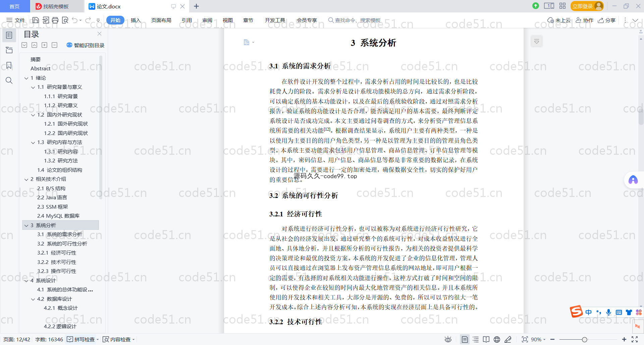644x345 pixels.
Task: Open the search panel in left sidebar
Action: coord(9,80)
